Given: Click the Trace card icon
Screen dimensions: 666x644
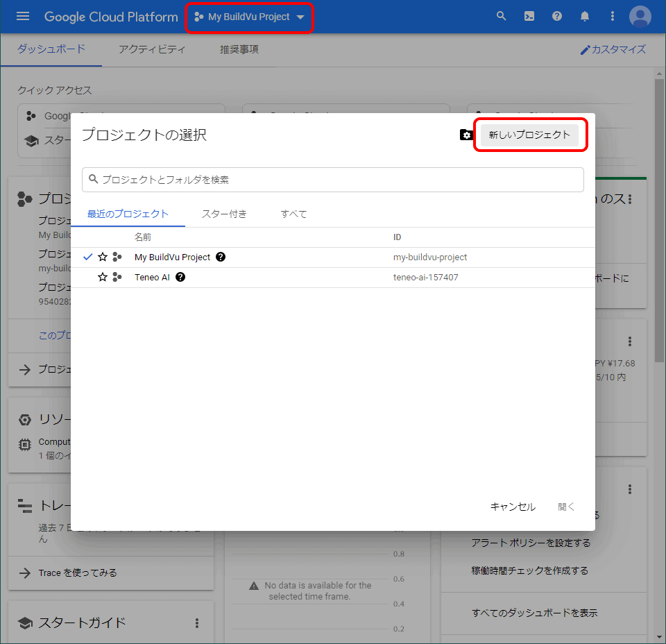Looking at the screenshot, I should (25, 506).
